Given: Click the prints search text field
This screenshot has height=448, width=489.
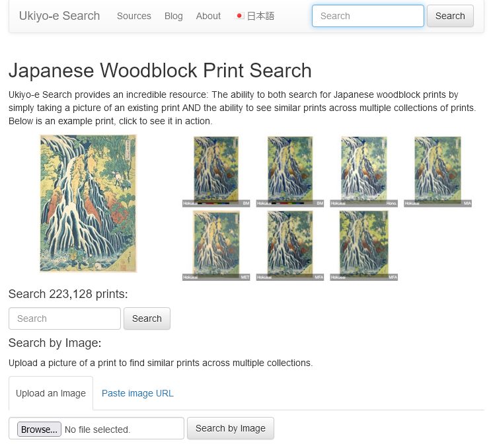Looking at the screenshot, I should coord(65,318).
